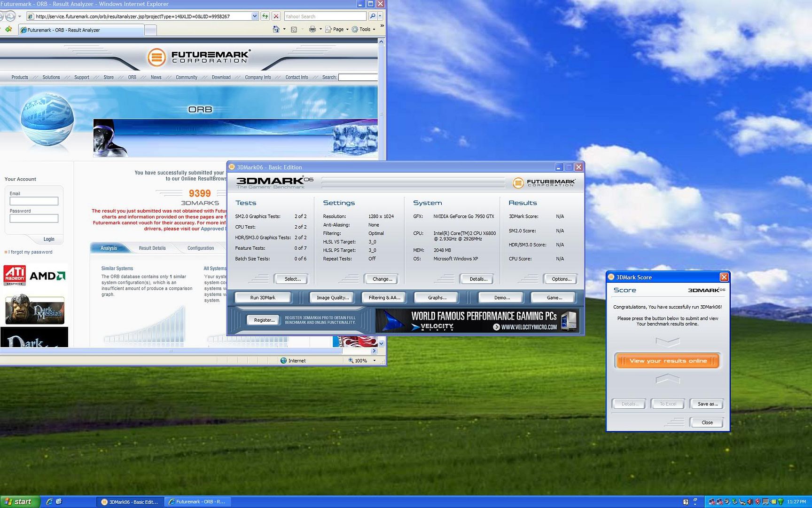
Task: Click Login button on Futuremark page
Action: point(49,239)
